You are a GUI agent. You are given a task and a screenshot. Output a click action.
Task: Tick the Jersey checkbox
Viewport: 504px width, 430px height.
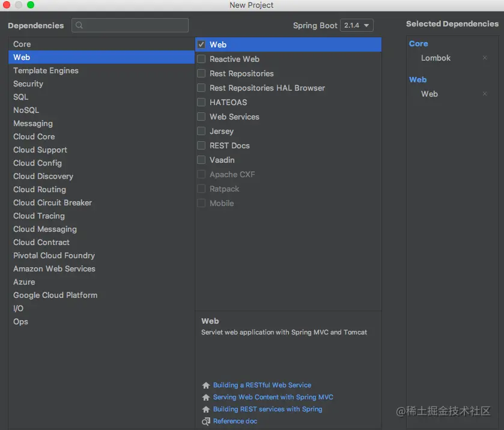tap(201, 131)
